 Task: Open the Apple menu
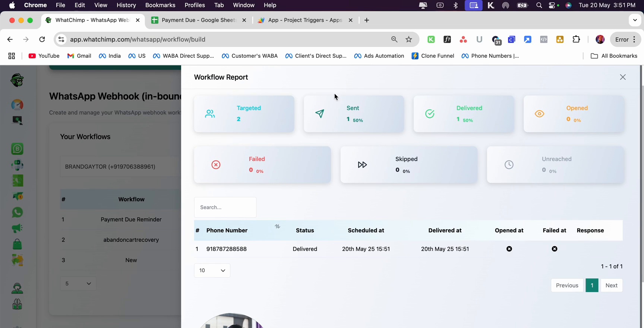click(12, 5)
